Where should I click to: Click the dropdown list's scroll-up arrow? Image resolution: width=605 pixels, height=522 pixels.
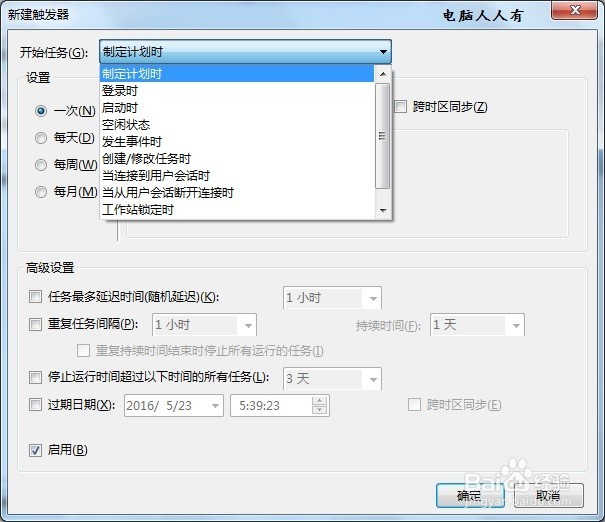tap(383, 74)
